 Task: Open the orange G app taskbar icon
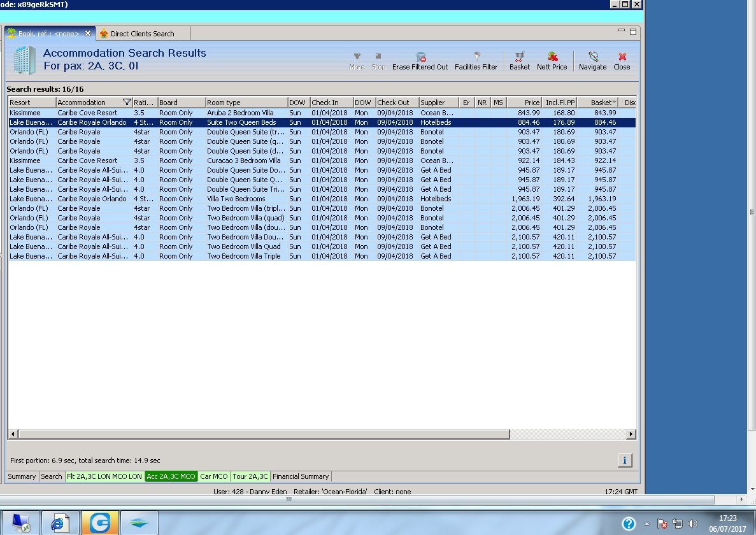coord(100,523)
